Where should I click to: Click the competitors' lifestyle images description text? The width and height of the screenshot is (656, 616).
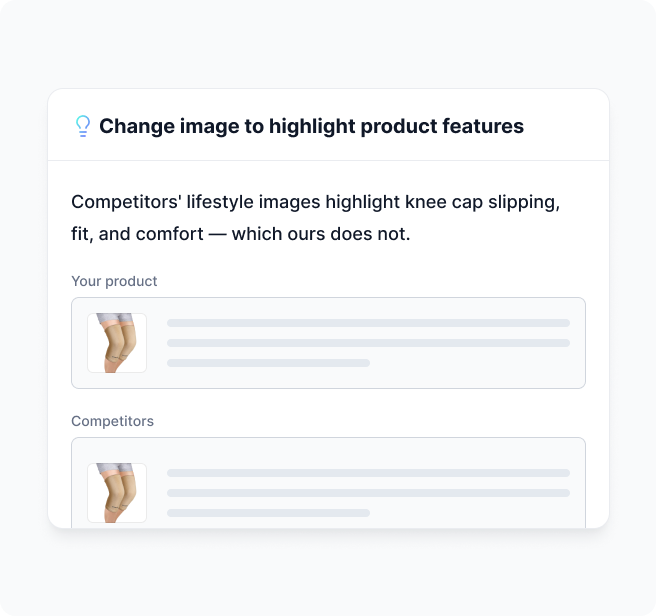pos(315,218)
